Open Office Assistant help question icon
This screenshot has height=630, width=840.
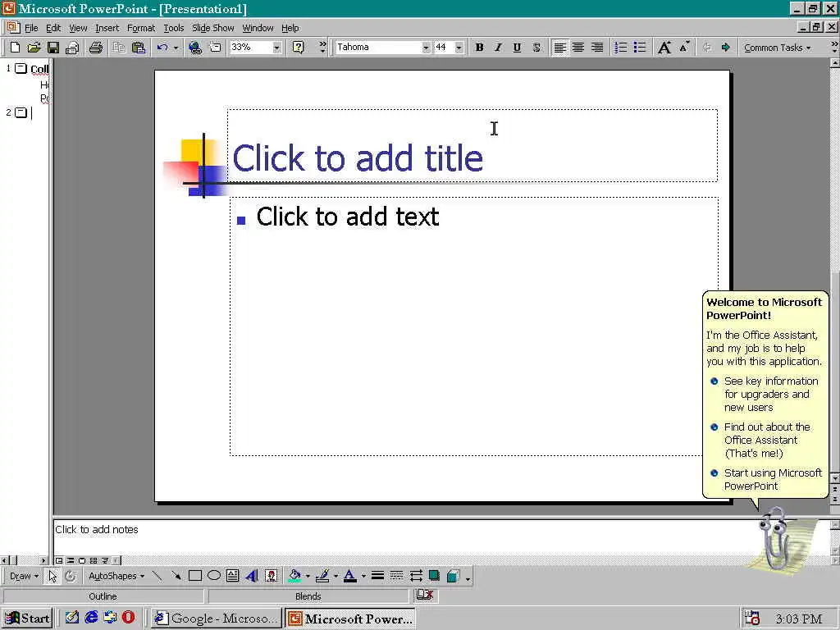click(x=298, y=48)
